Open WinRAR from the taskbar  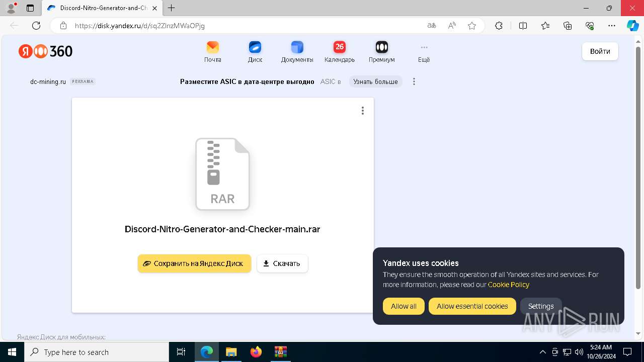pos(280,352)
